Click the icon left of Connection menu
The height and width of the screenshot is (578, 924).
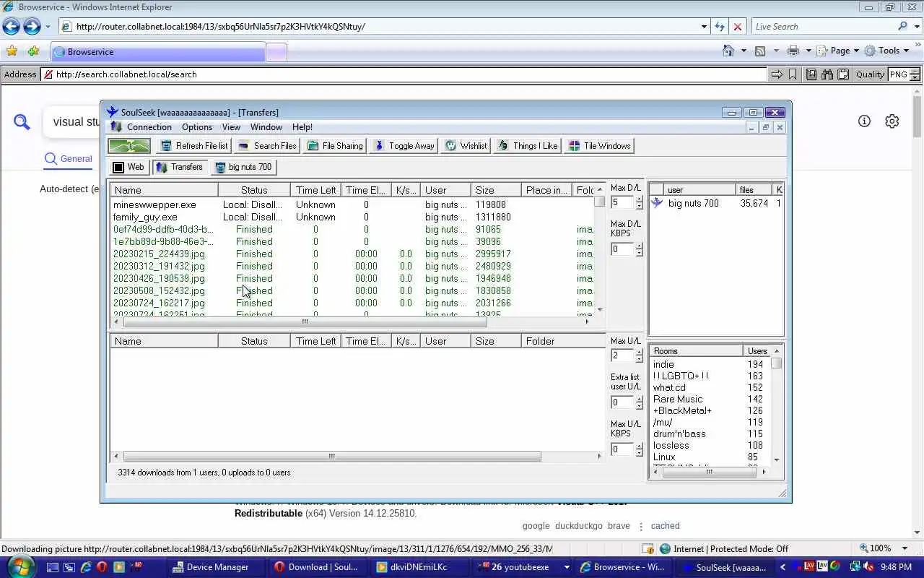pyautogui.click(x=116, y=127)
